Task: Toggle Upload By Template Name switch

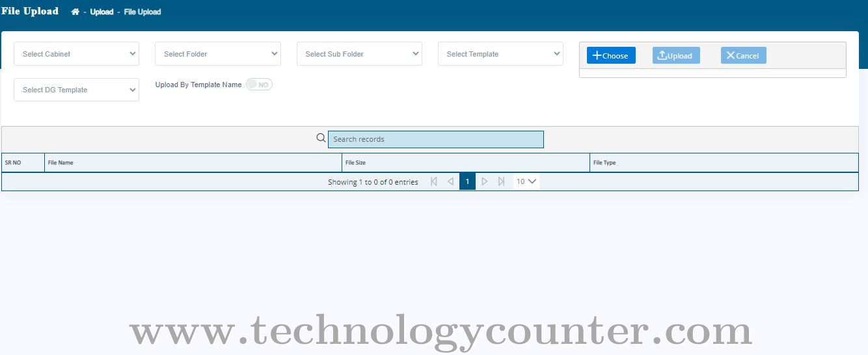Action: click(x=259, y=85)
